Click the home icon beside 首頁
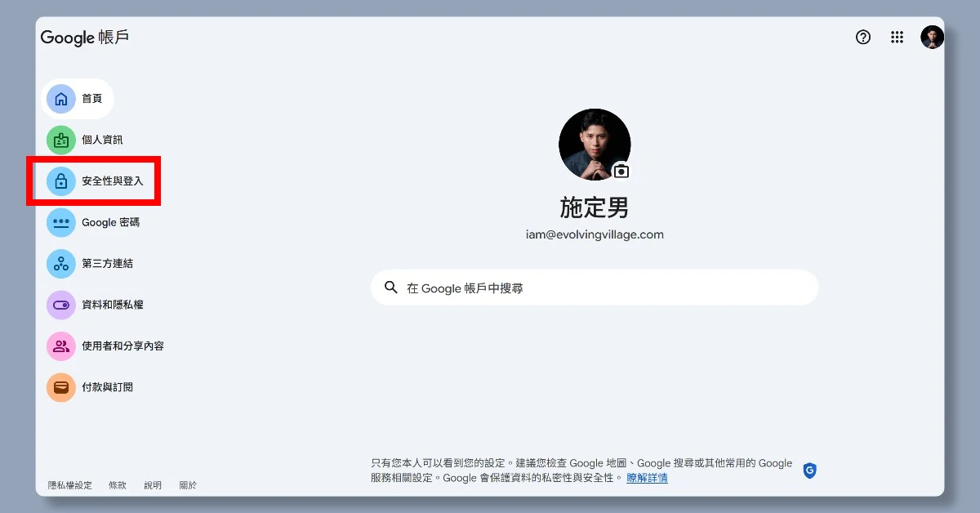Viewport: 980px width, 513px height. [60, 99]
